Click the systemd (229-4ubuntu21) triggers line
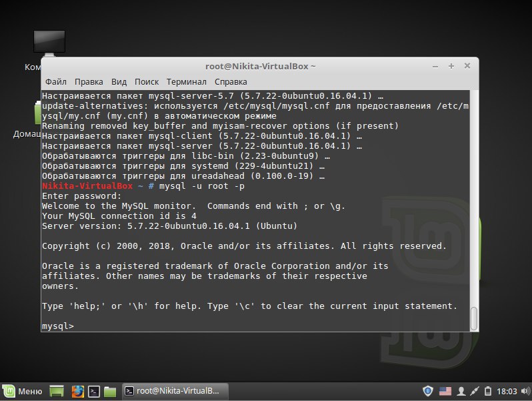The width and height of the screenshot is (532, 401). point(183,166)
